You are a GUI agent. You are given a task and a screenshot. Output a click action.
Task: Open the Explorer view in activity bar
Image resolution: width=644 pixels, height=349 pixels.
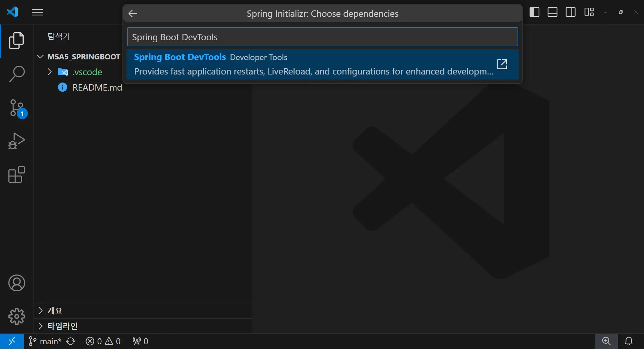[16, 41]
